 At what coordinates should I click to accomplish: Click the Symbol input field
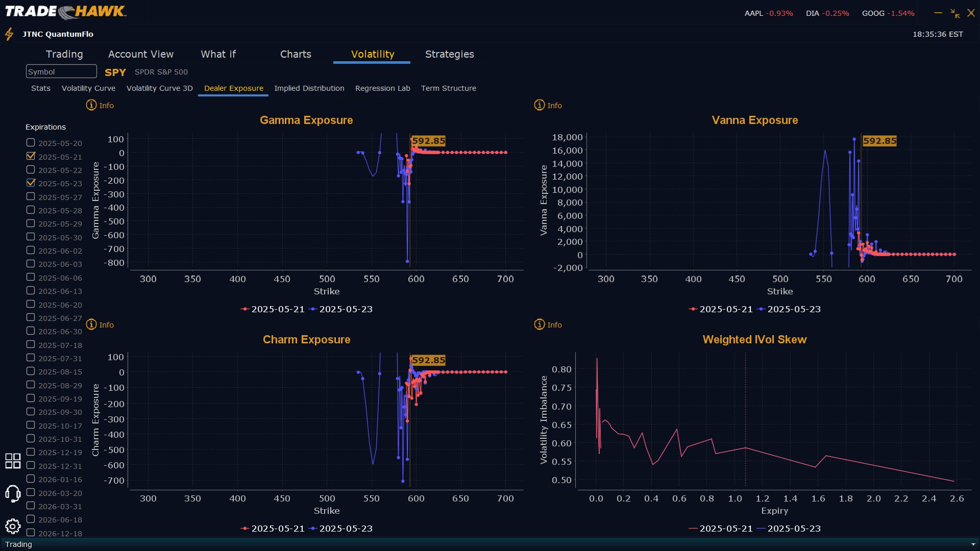pos(61,71)
